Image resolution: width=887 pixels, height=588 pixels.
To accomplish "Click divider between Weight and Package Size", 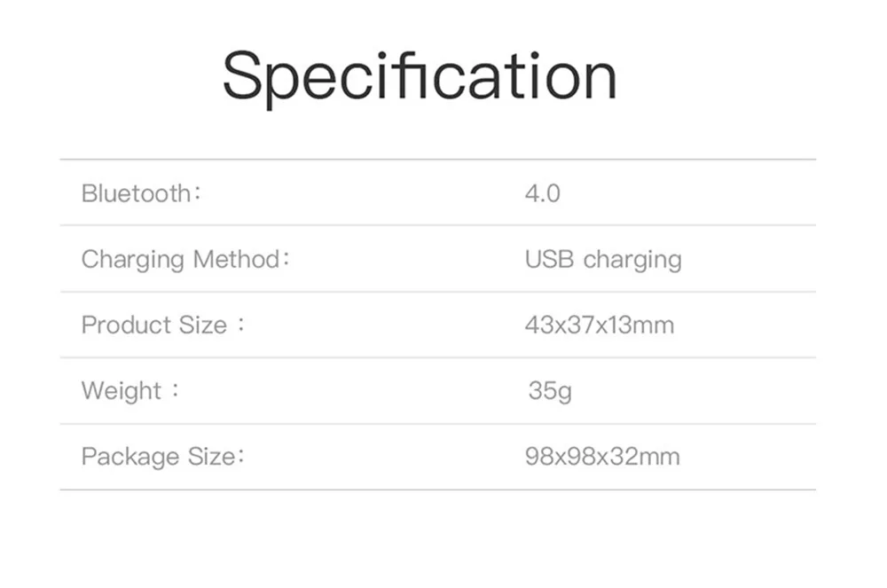I will 437,424.
